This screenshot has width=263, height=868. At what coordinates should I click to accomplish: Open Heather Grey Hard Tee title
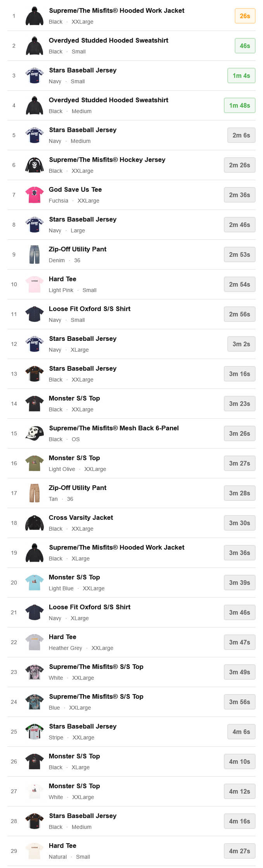click(x=62, y=637)
